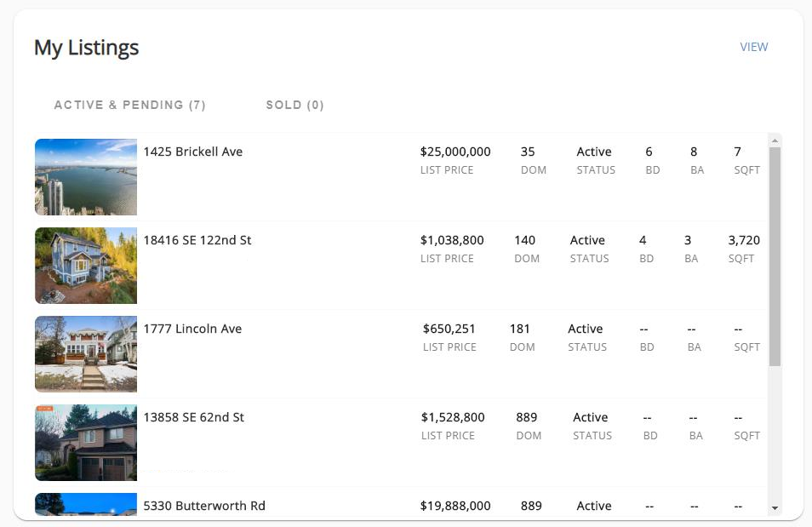Click the 3,720 SQFT value
Screen dimensions: 812x527
pos(743,240)
